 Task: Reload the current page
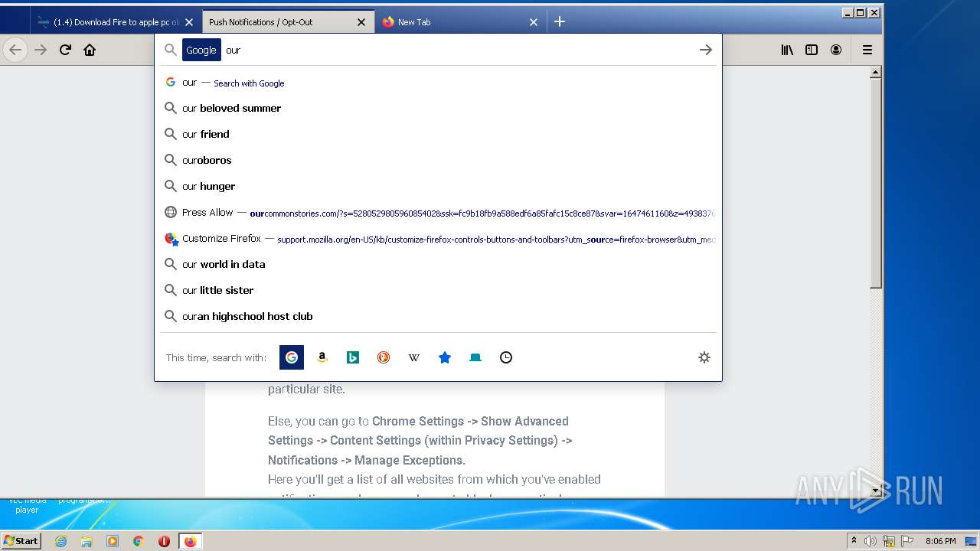pyautogui.click(x=65, y=50)
